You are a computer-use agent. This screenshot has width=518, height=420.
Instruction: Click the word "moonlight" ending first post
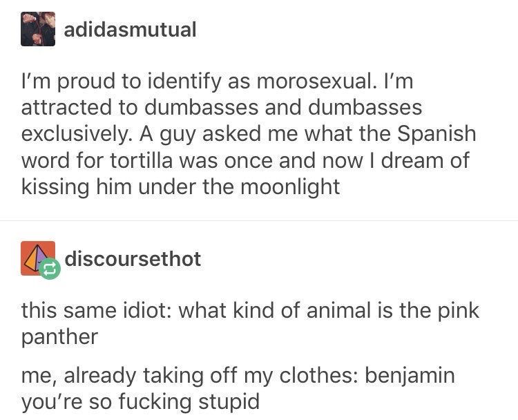[x=290, y=187]
